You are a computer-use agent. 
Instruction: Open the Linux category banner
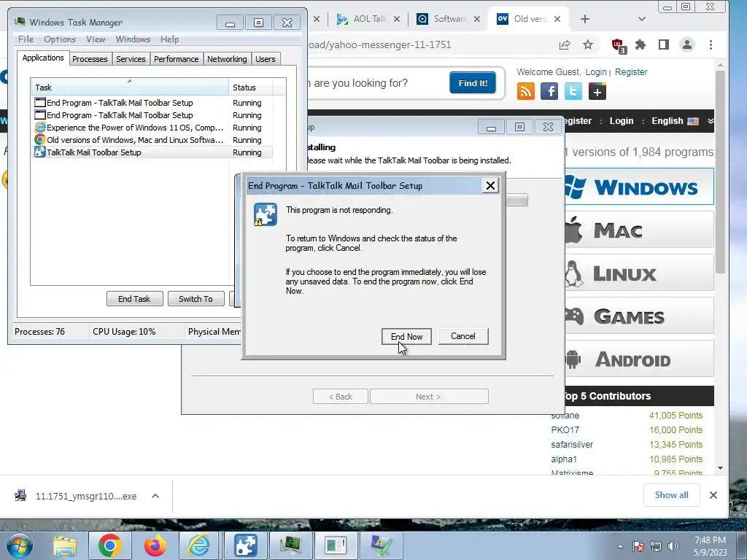coord(639,273)
